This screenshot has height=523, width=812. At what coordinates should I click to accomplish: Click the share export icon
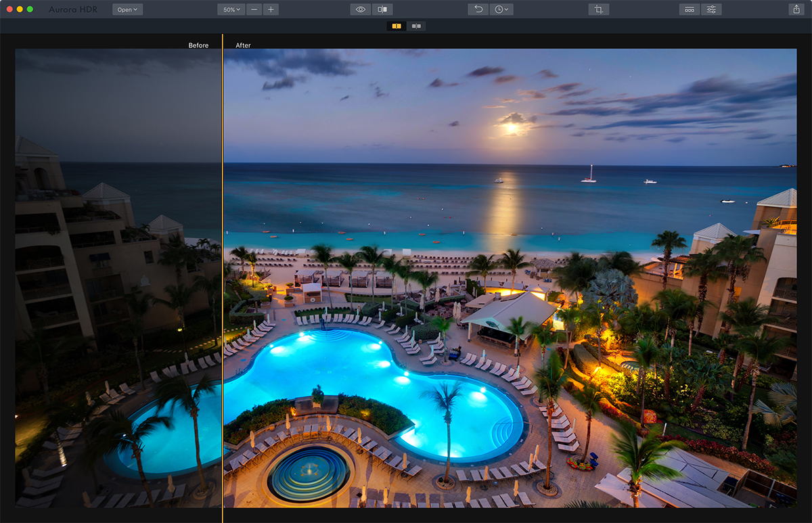pos(796,9)
